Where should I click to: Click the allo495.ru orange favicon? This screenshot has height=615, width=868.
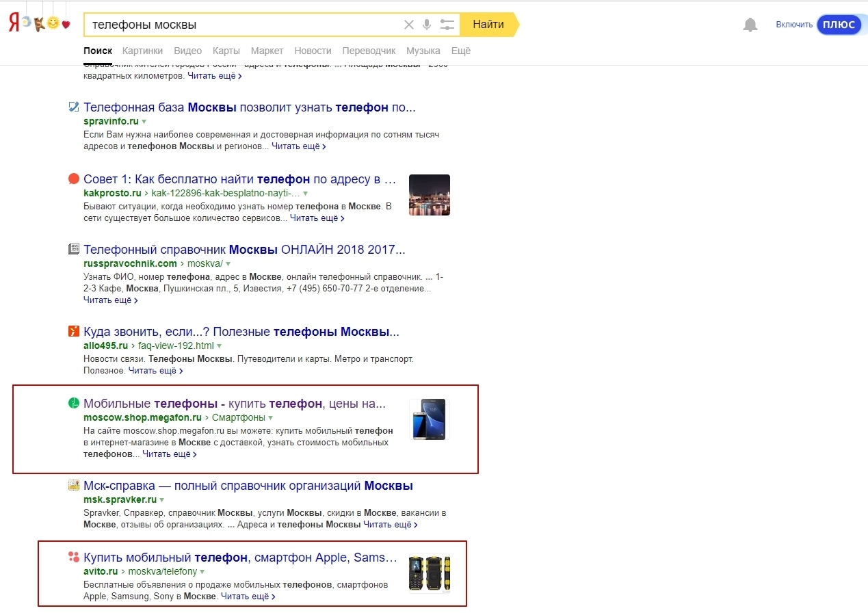point(74,332)
